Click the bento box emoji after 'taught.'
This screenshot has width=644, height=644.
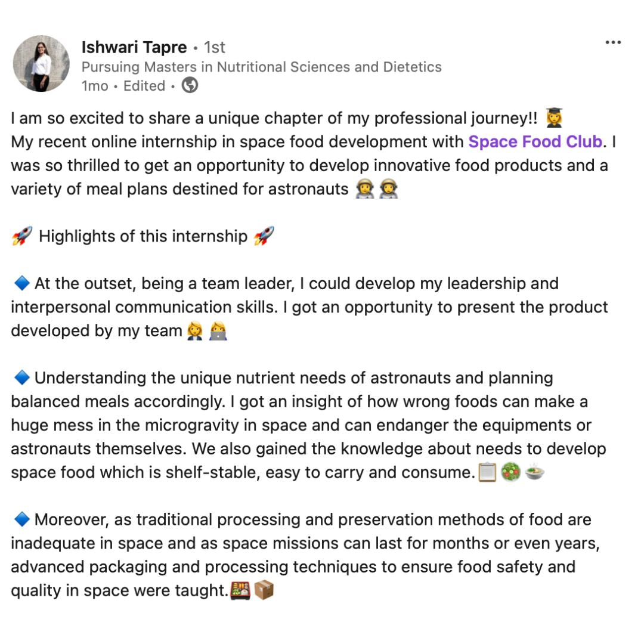click(x=240, y=591)
